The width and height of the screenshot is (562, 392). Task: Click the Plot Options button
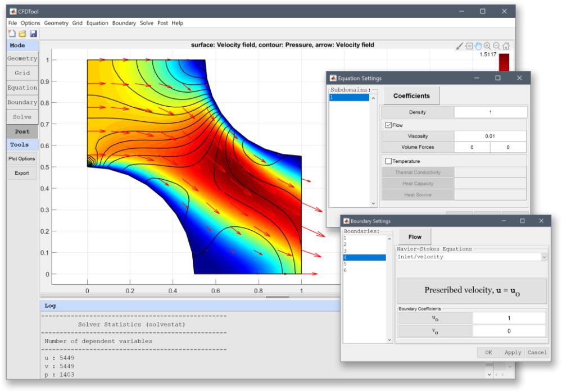click(x=22, y=159)
